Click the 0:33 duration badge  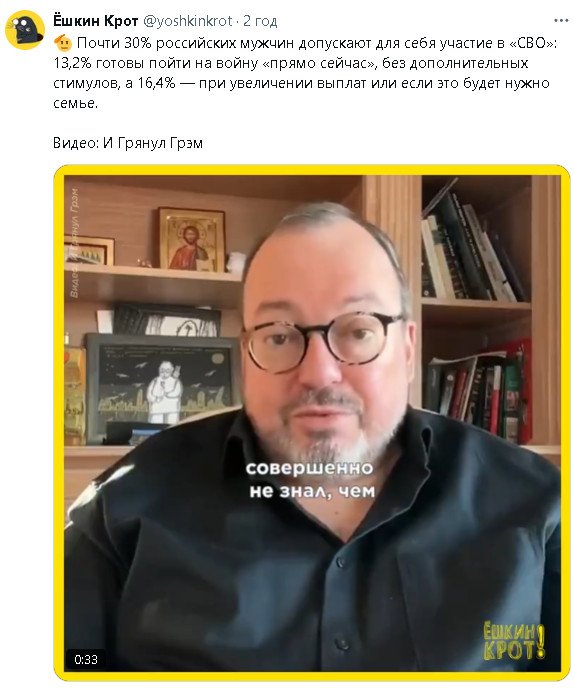click(x=86, y=659)
